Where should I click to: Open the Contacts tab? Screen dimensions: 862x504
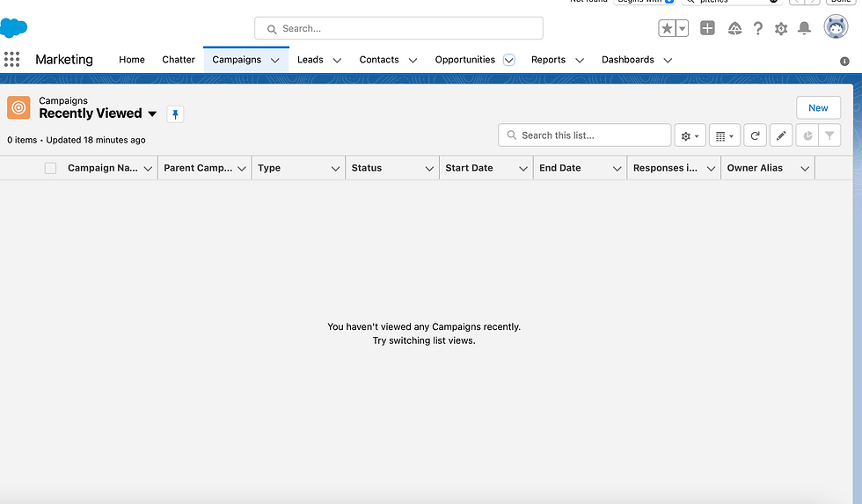click(379, 59)
